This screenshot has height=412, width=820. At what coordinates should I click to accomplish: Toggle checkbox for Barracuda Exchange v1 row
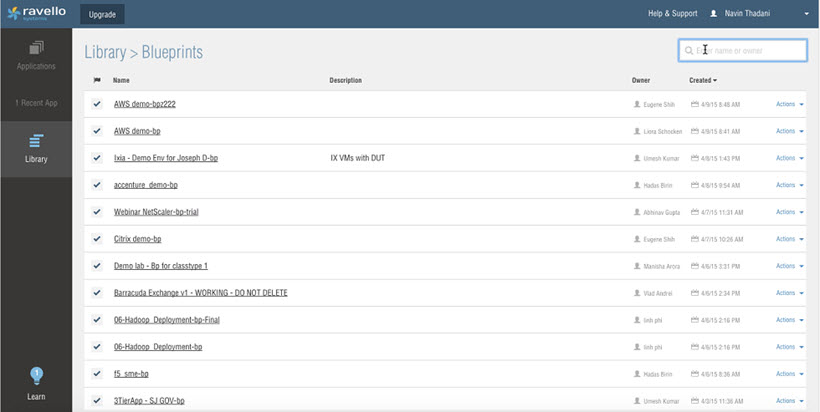97,293
